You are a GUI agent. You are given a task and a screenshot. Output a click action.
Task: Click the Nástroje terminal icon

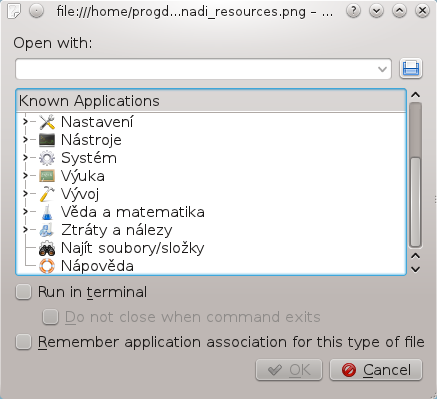coord(47,140)
